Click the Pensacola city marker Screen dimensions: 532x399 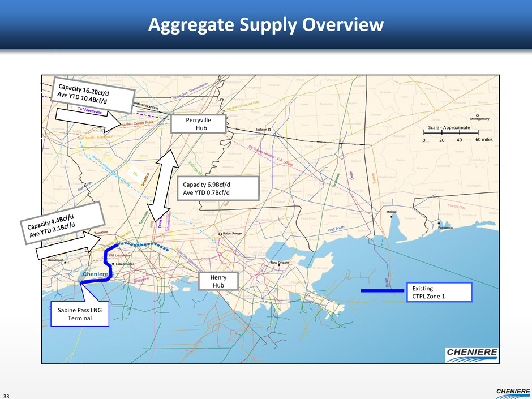point(438,226)
